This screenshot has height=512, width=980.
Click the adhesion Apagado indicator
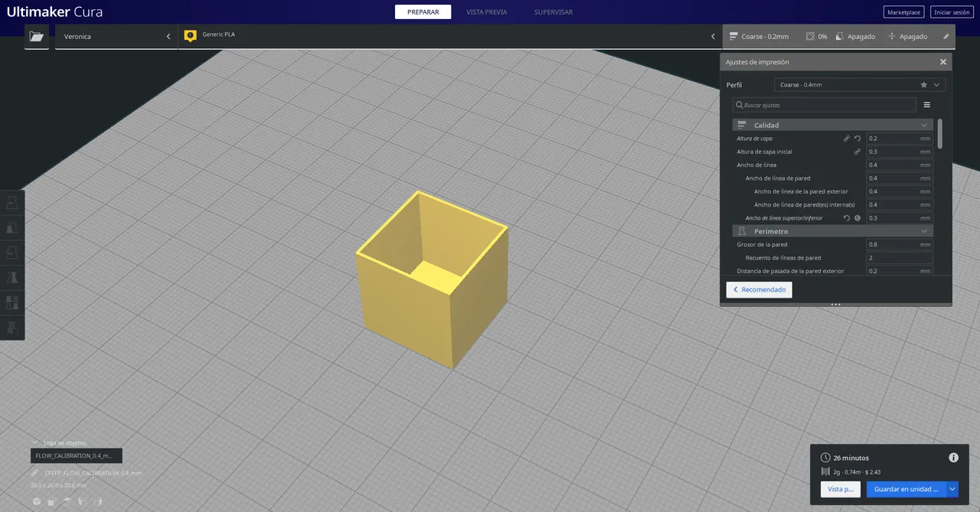907,36
